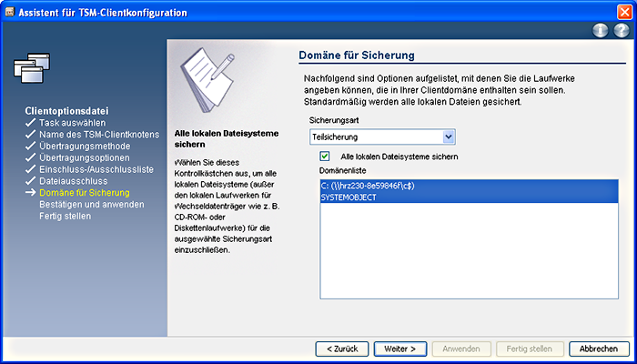Close the wizard with the red X
The height and width of the screenshot is (364, 637).
pyautogui.click(x=622, y=11)
